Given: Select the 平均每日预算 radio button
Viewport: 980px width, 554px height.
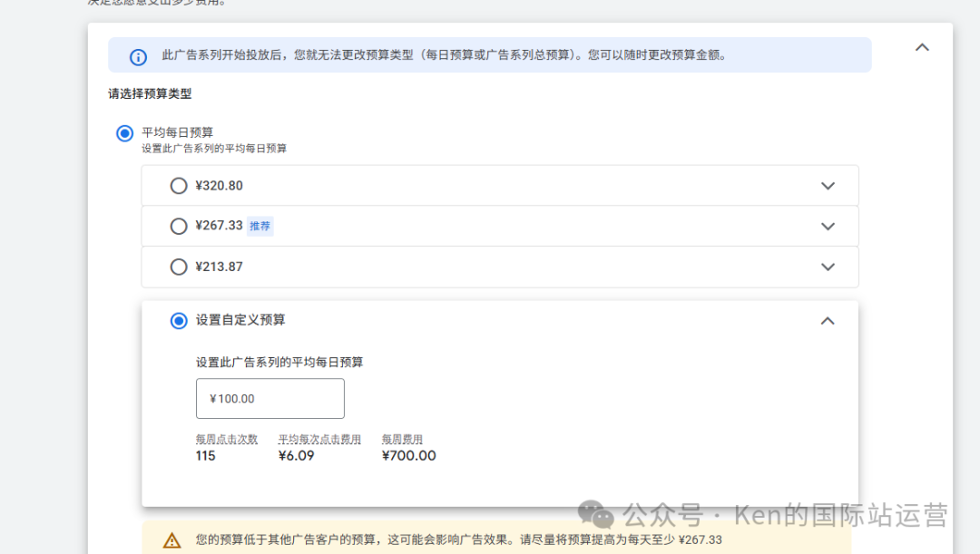Looking at the screenshot, I should [x=125, y=133].
